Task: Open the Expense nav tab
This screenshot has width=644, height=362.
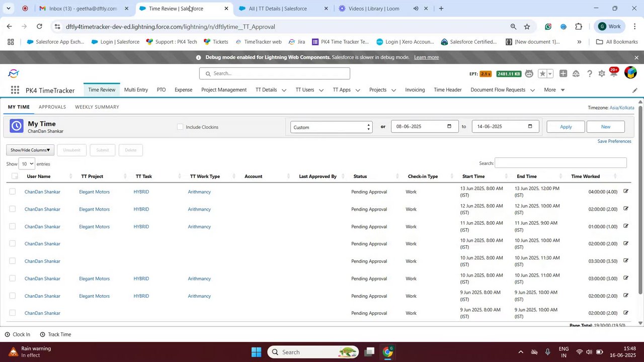Action: click(x=183, y=90)
